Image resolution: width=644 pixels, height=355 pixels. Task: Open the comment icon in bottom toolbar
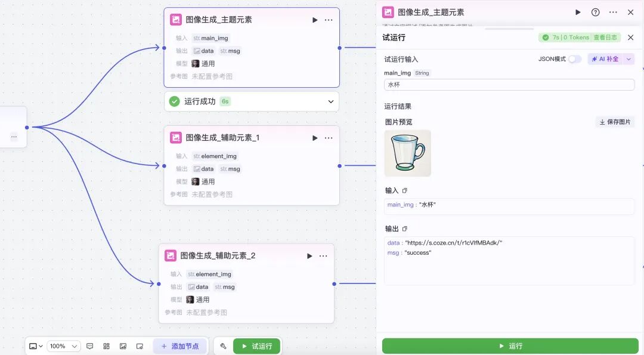(x=90, y=347)
